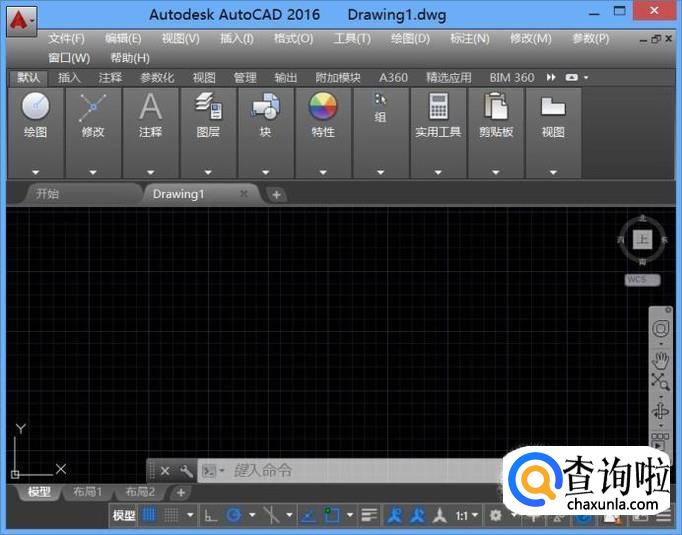Click the Modify (修改) panel icon
682x535 pixels.
93,108
